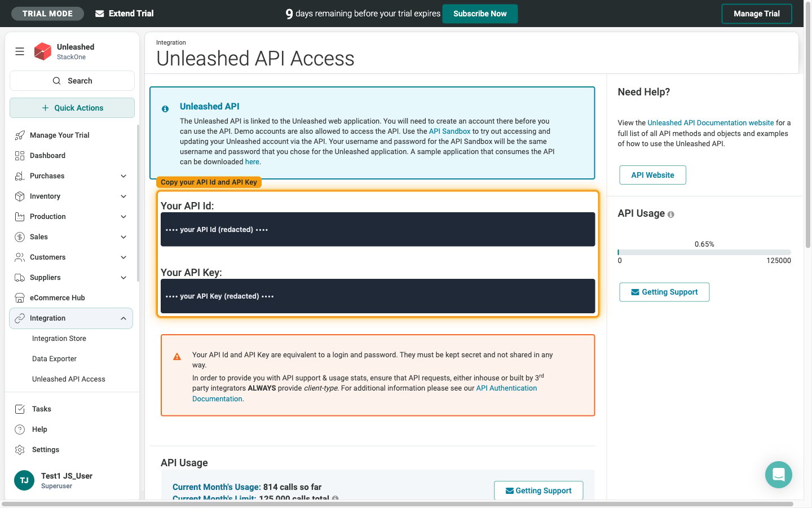Click the Integration link icon
This screenshot has width=812, height=508.
tap(20, 318)
